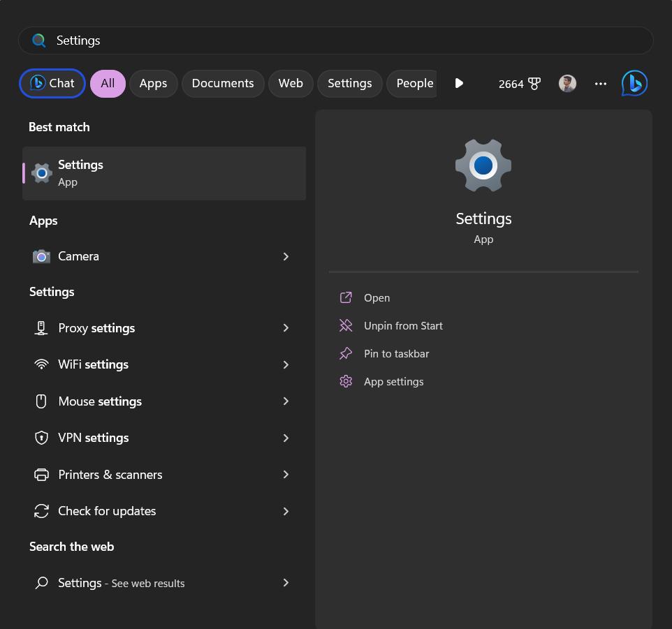Image resolution: width=672 pixels, height=629 pixels.
Task: Expand the Proxy settings chevron
Action: point(286,328)
